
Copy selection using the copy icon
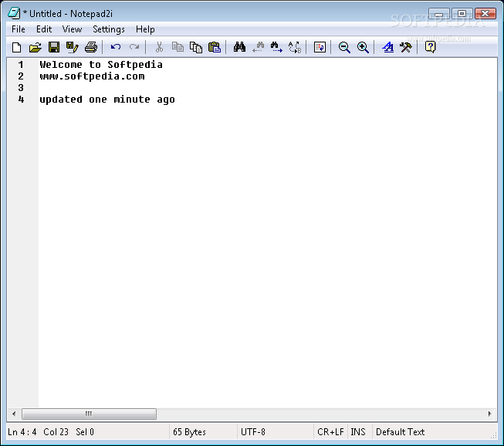coord(178,48)
